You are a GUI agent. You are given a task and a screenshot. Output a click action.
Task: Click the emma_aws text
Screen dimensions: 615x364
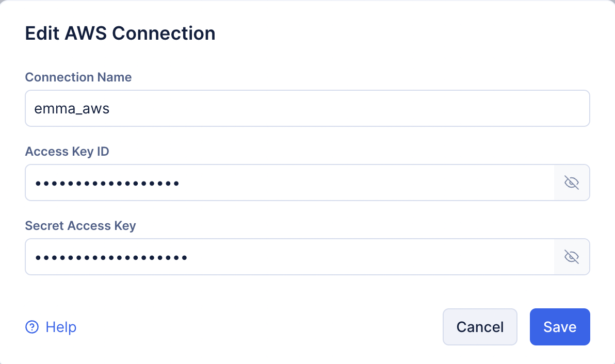click(72, 109)
